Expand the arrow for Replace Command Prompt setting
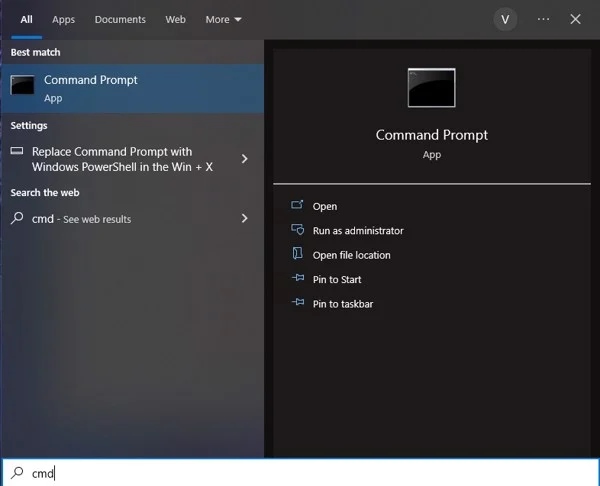 245,159
